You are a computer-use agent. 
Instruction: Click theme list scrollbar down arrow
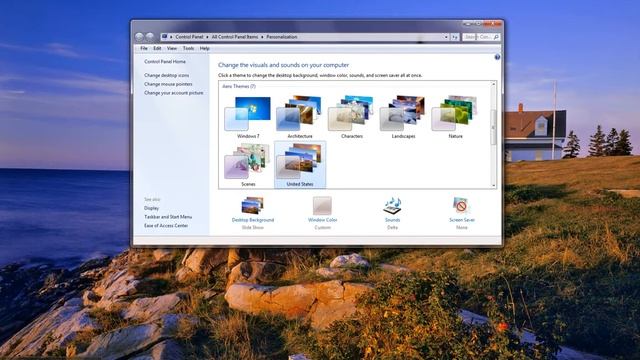[x=493, y=186]
